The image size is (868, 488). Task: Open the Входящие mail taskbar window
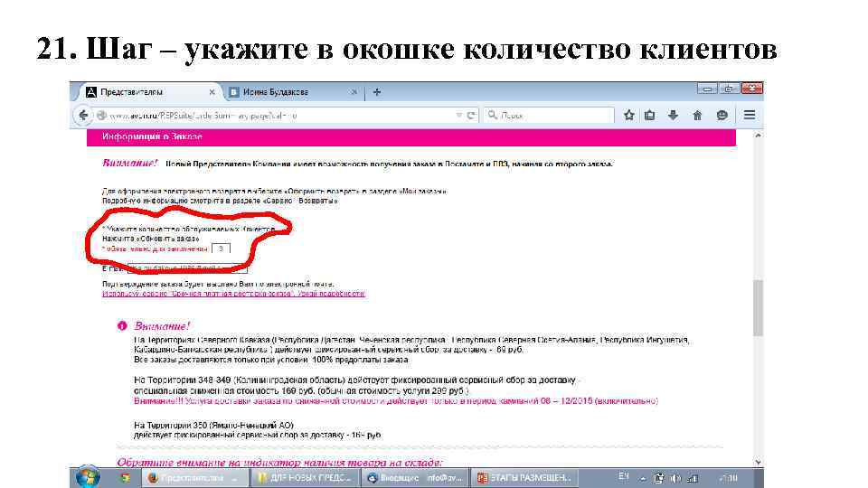point(415,477)
